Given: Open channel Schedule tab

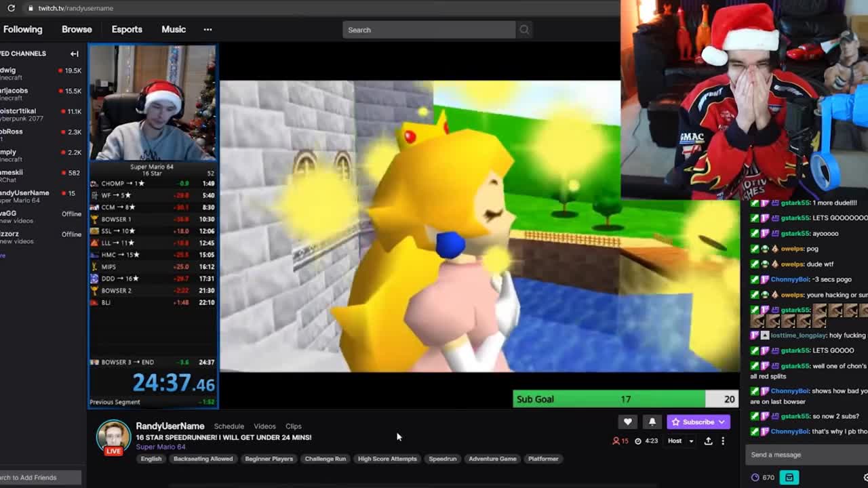Looking at the screenshot, I should pyautogui.click(x=229, y=426).
